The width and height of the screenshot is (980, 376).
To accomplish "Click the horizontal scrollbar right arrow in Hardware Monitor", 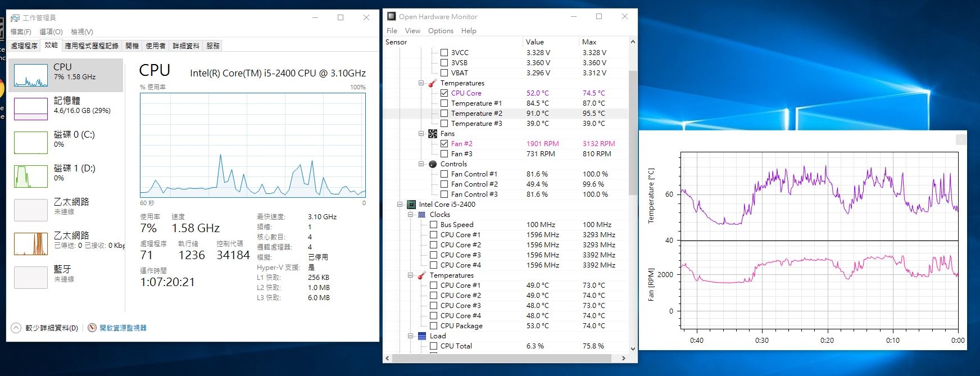I will coord(624,358).
